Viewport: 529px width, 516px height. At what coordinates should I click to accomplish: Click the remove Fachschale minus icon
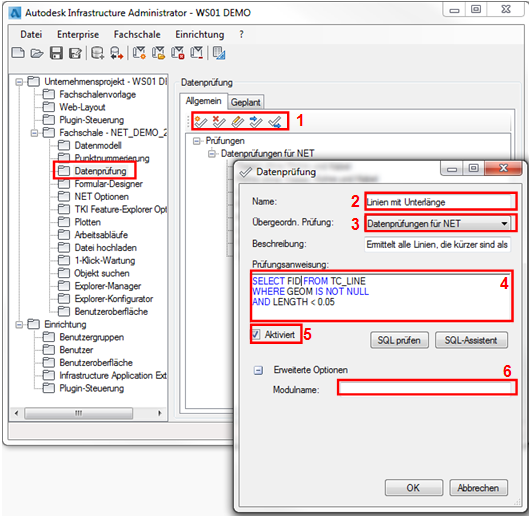(x=196, y=53)
